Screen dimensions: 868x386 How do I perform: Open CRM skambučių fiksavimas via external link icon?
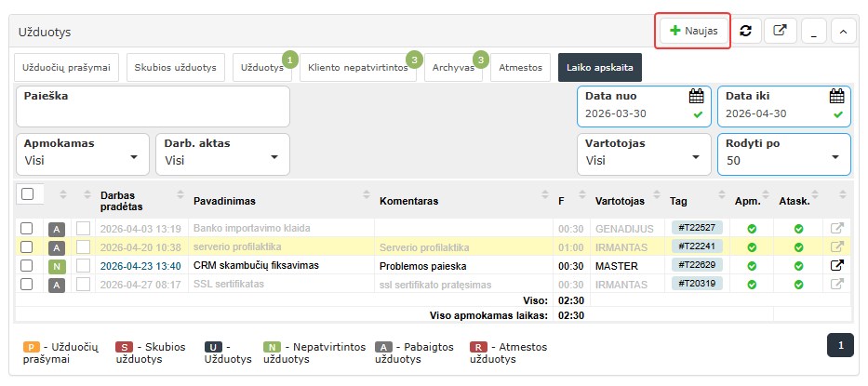(x=837, y=265)
